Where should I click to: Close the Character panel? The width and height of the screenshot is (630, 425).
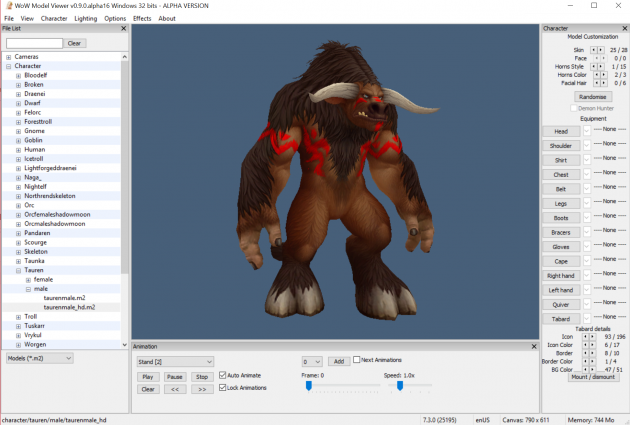click(625, 29)
